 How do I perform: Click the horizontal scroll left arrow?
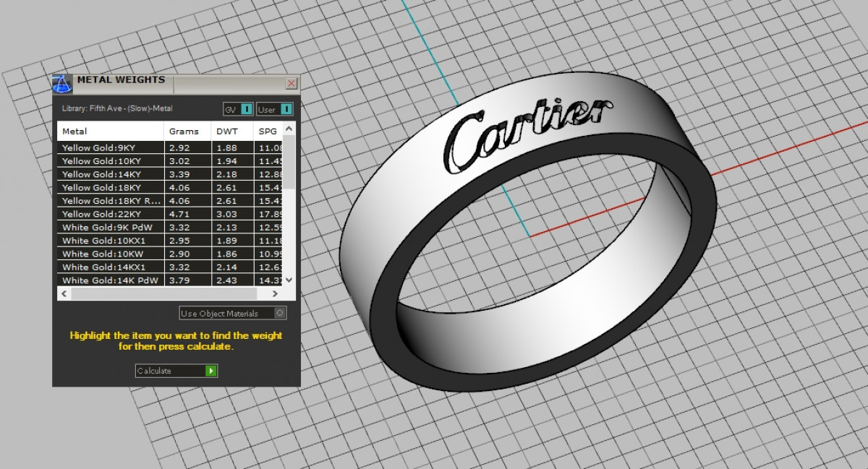pyautogui.click(x=64, y=294)
